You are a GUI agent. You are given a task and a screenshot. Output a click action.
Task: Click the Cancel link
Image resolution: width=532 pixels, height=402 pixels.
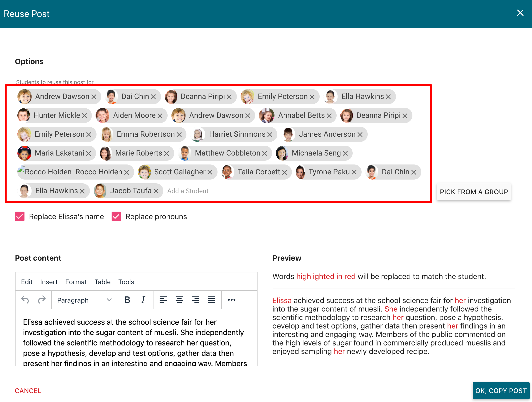tap(28, 391)
